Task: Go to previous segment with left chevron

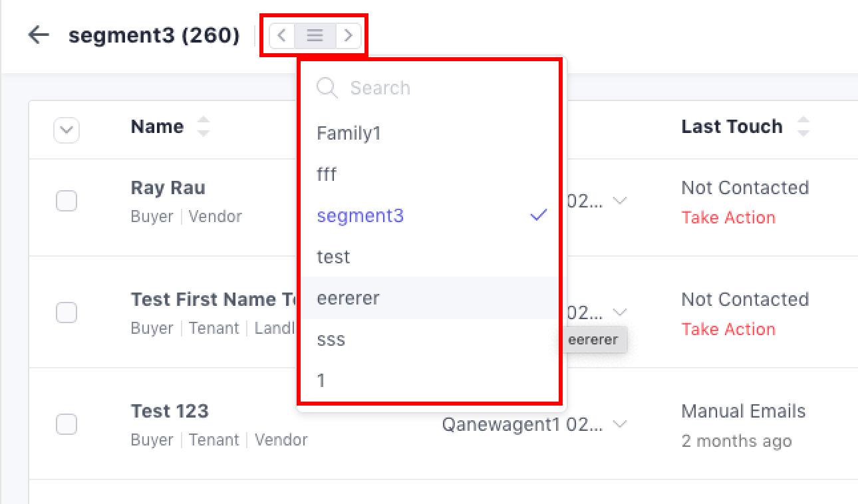Action: pos(282,35)
